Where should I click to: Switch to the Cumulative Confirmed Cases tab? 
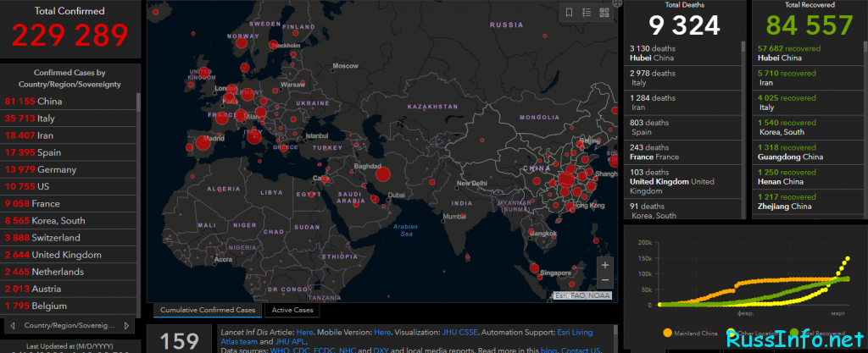(x=208, y=310)
